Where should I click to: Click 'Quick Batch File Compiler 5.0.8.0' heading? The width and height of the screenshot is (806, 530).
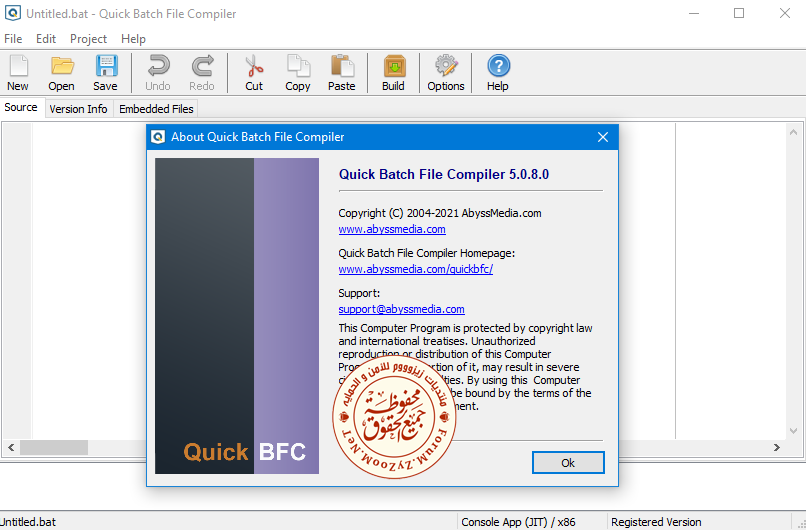tap(444, 174)
